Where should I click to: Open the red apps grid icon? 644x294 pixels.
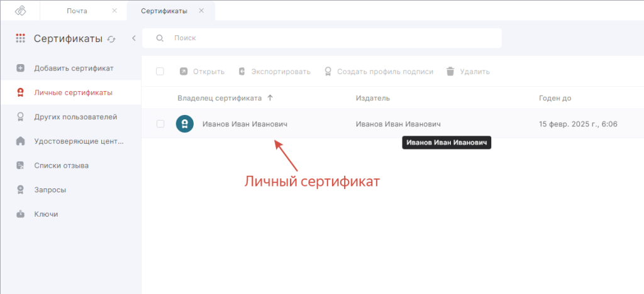[21, 38]
